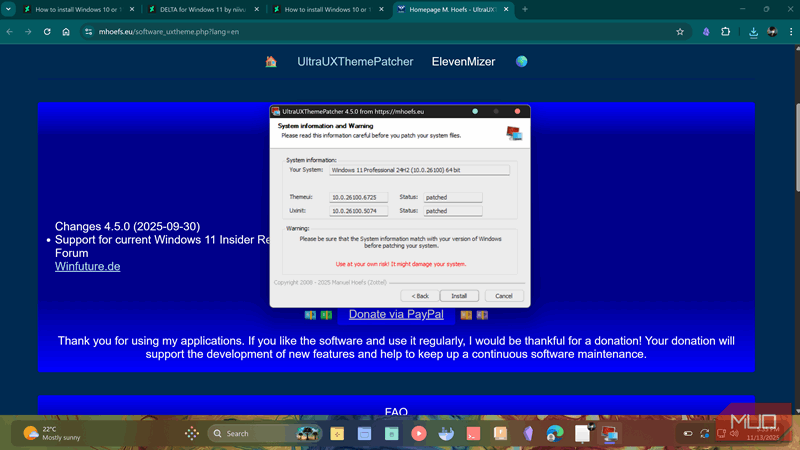Click the browser forward arrow
The image size is (800, 450).
28,32
